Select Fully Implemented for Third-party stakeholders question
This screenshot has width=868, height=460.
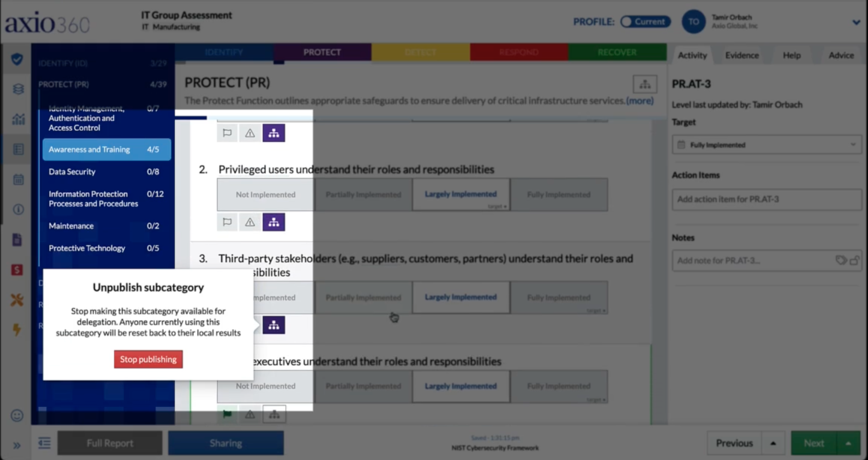pyautogui.click(x=559, y=297)
